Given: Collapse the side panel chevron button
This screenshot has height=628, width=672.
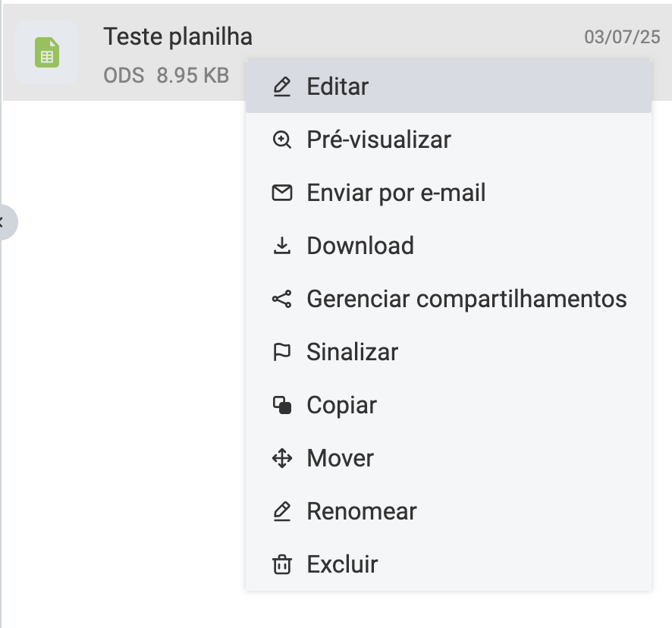Looking at the screenshot, I should pos(5,222).
